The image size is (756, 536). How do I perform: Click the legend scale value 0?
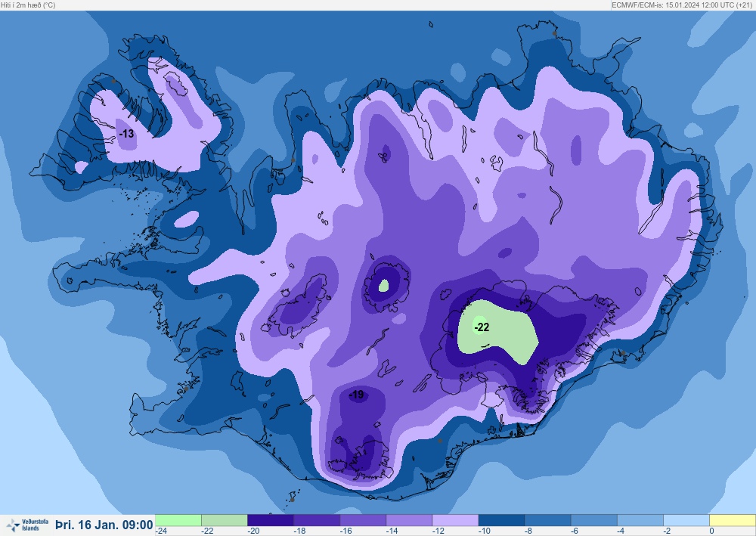[711, 531]
